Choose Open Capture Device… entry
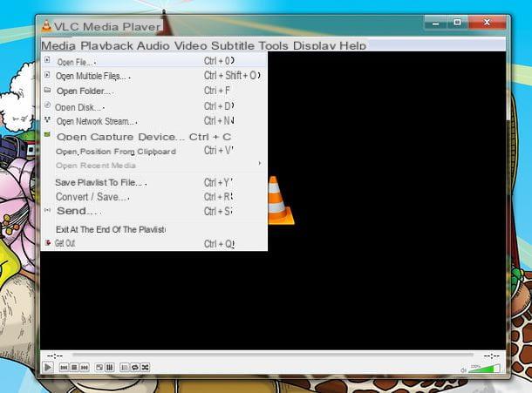This screenshot has height=393, width=532. pos(154,137)
